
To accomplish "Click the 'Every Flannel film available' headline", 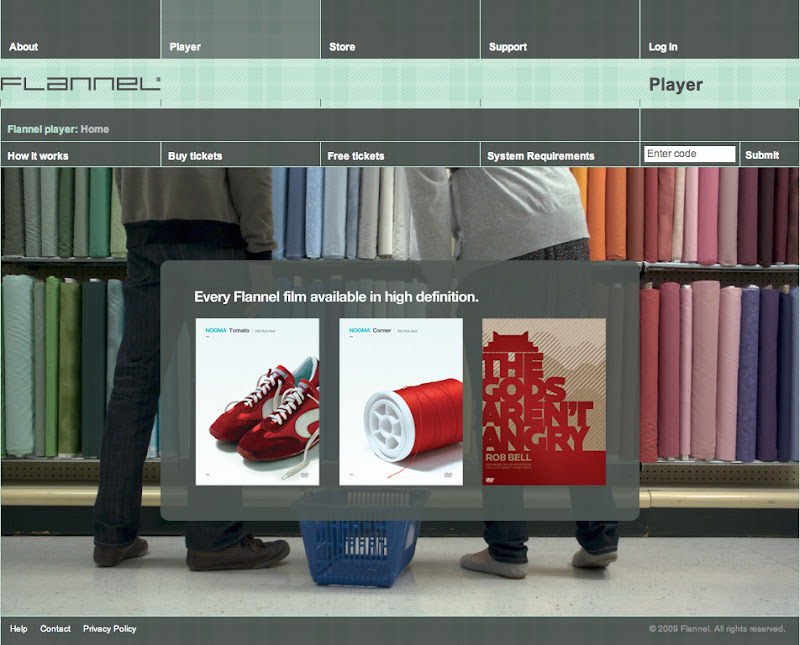I will 336,297.
